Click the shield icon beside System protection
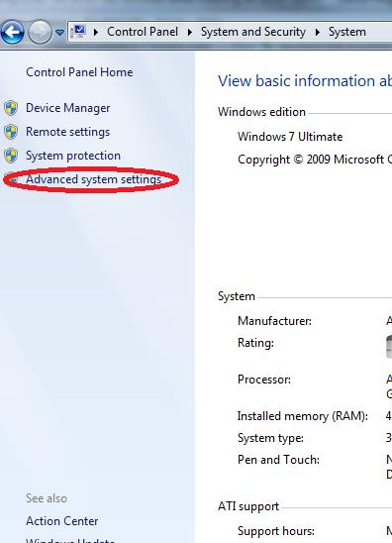The width and height of the screenshot is (392, 543). [x=11, y=156]
